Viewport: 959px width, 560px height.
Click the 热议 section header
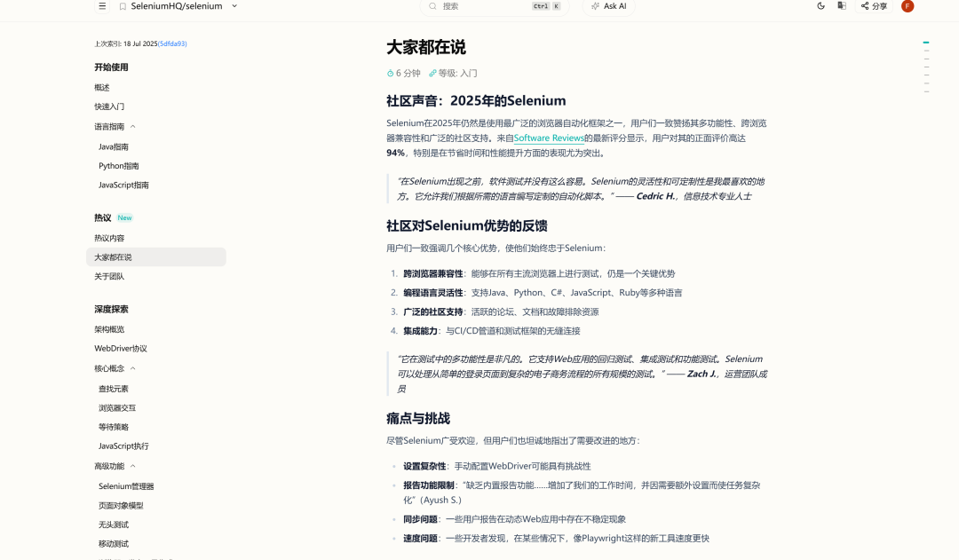click(103, 217)
